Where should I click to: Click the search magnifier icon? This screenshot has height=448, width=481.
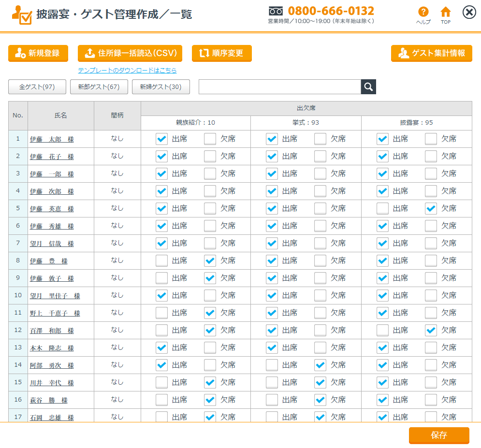pos(368,87)
